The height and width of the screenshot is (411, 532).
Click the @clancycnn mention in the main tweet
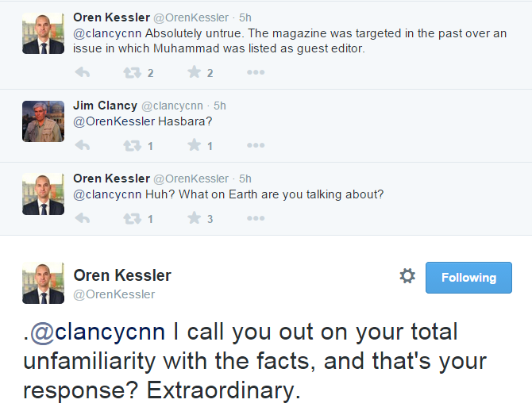98,332
